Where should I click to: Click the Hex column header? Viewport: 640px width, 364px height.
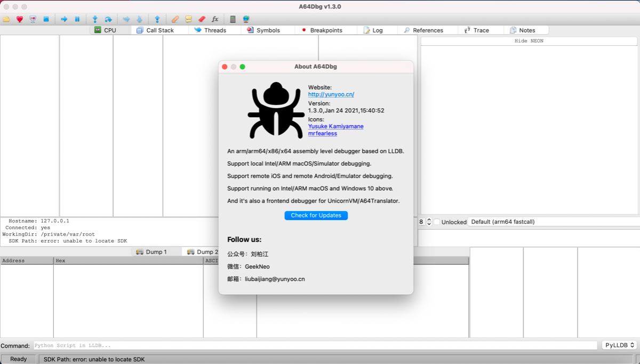point(129,261)
